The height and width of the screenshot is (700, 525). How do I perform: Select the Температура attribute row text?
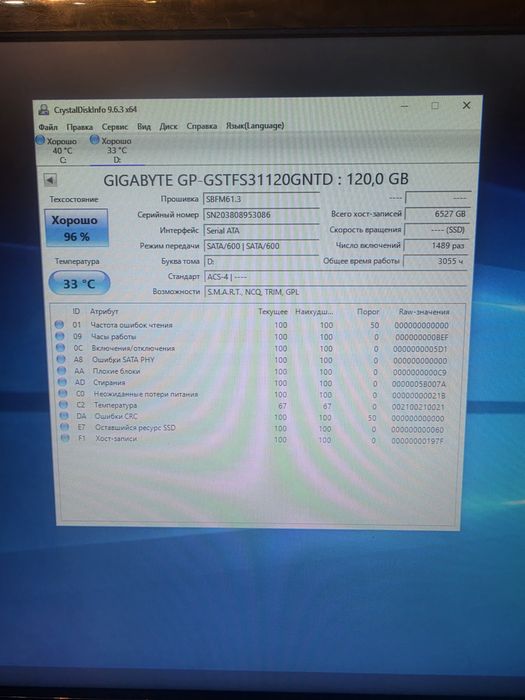click(115, 405)
